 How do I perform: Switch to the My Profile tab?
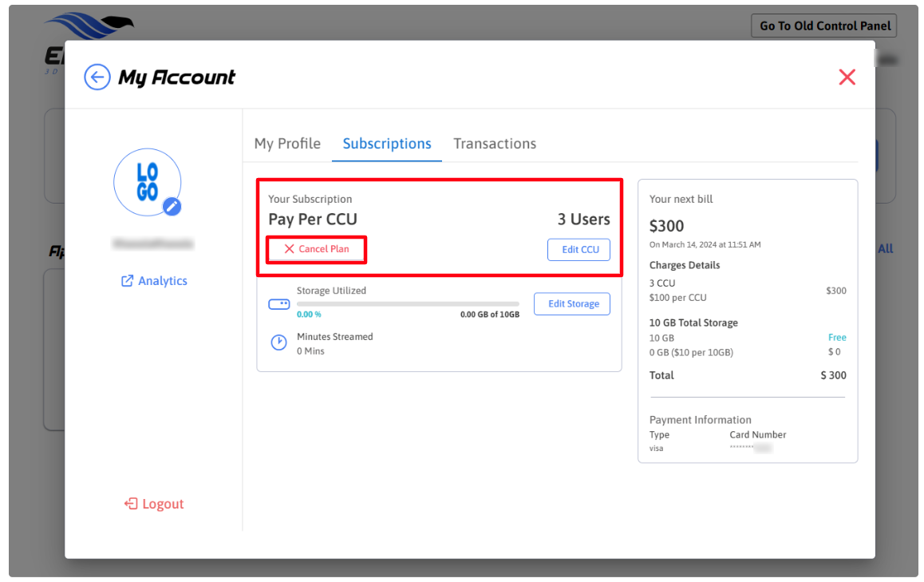coord(287,144)
